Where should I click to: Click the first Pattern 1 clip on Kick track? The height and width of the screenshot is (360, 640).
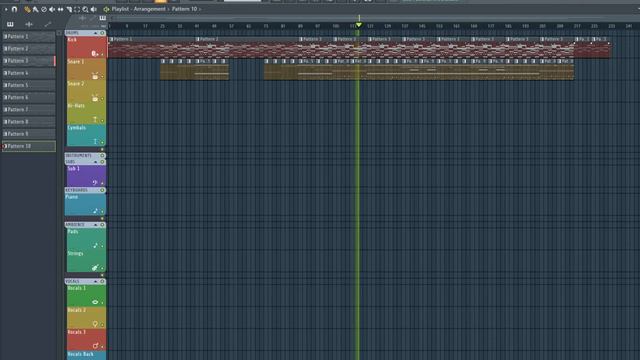[151, 47]
